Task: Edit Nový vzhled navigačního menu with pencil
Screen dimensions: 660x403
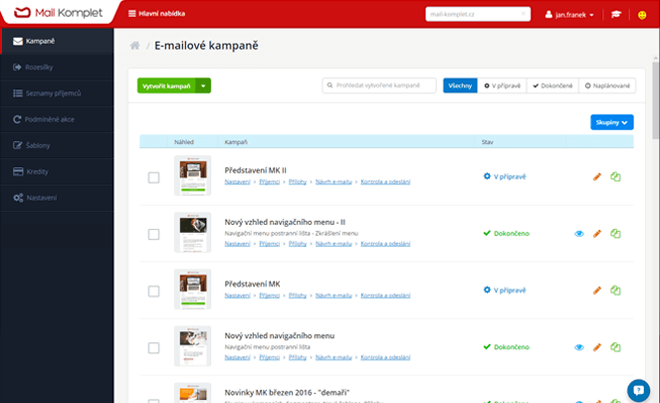Action: click(x=597, y=347)
